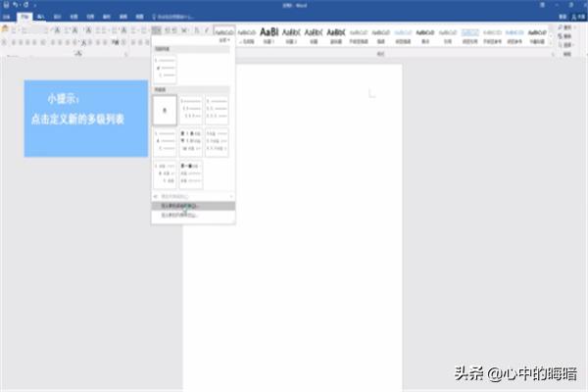Click the Paste clipboard icon

(x=5, y=29)
